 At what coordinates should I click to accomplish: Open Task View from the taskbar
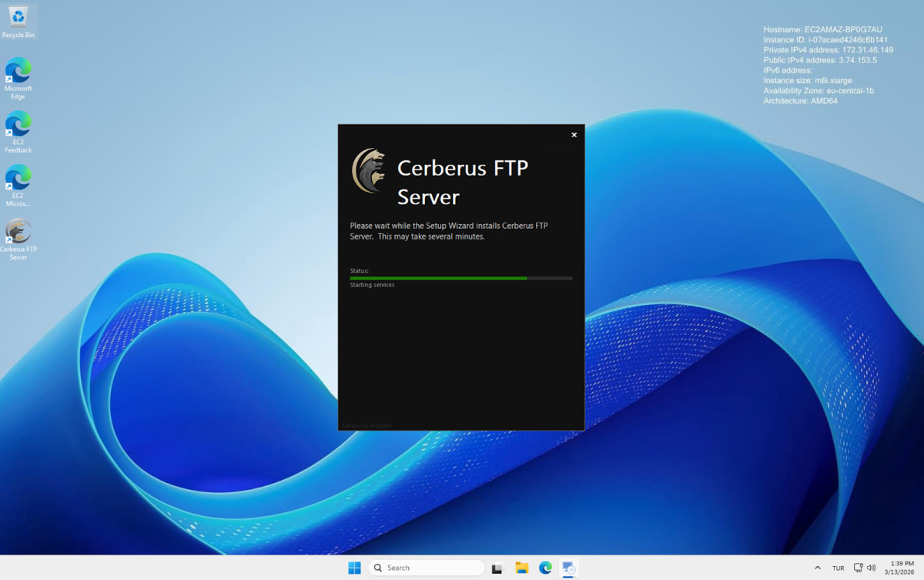(497, 568)
